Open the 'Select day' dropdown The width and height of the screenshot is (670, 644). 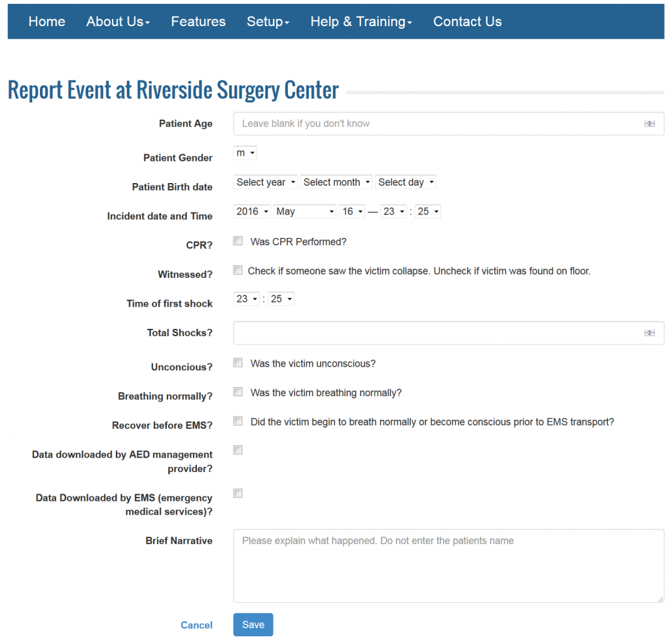405,182
